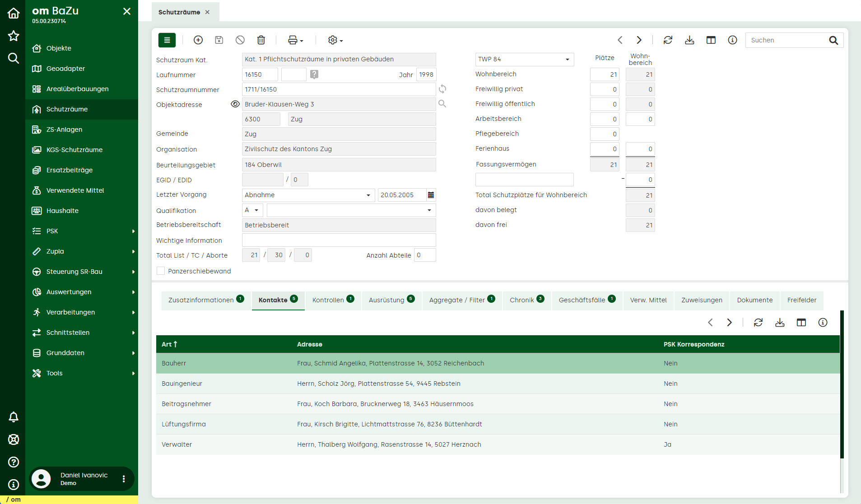Click the cancel icon in toolbar
The width and height of the screenshot is (861, 504).
240,40
